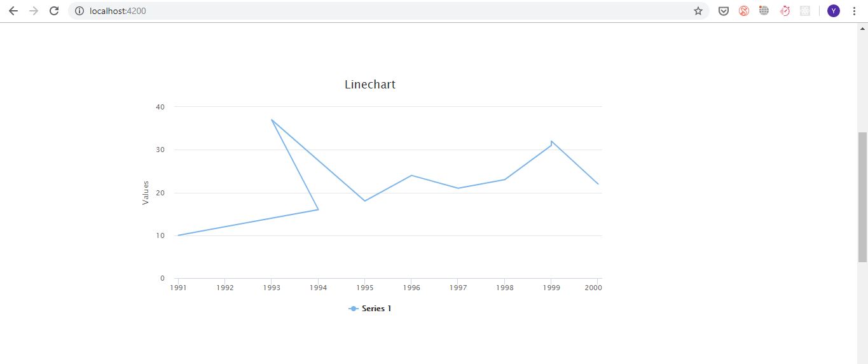Click the 20 y-axis label

tap(160, 193)
